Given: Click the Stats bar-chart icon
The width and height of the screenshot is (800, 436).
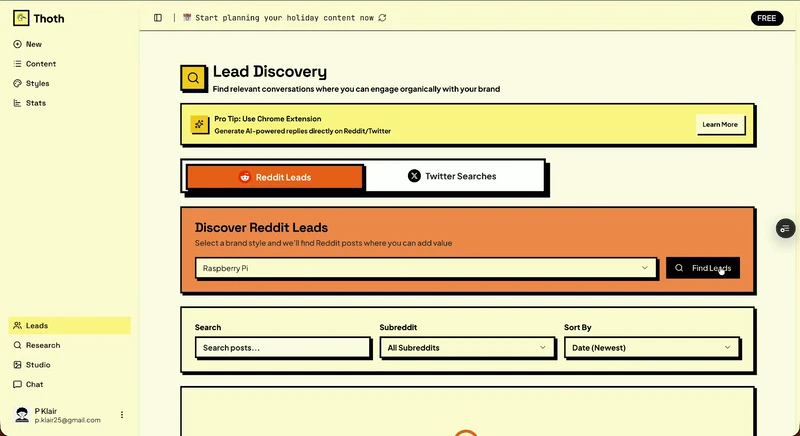Looking at the screenshot, I should point(17,103).
